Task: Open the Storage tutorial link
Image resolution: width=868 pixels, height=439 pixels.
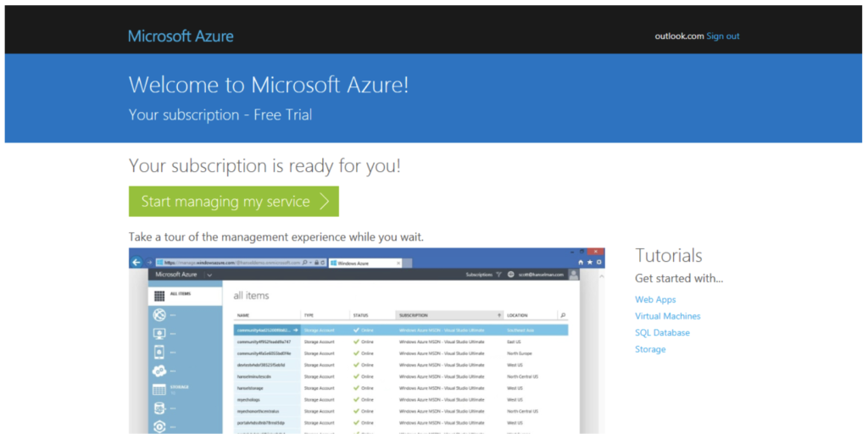Action: click(650, 349)
